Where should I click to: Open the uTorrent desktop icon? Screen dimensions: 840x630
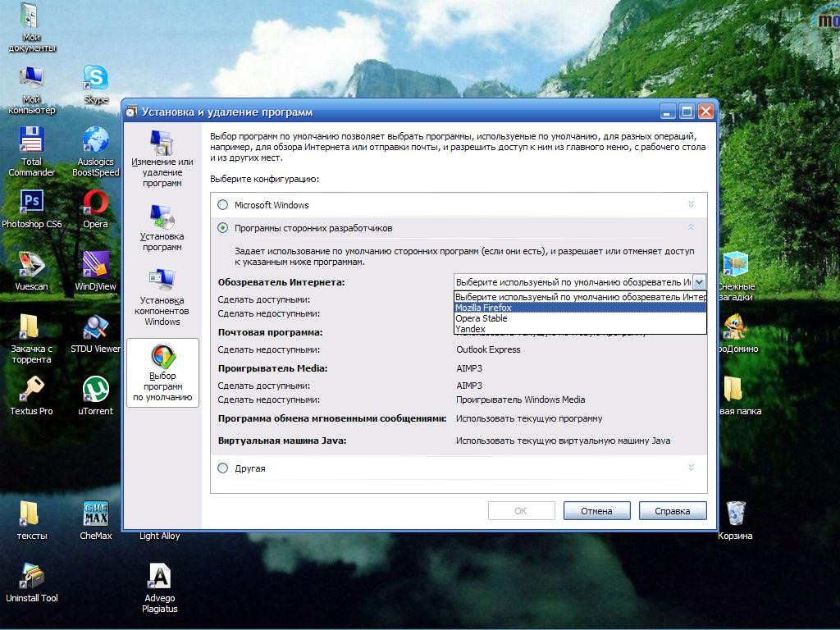(x=95, y=389)
